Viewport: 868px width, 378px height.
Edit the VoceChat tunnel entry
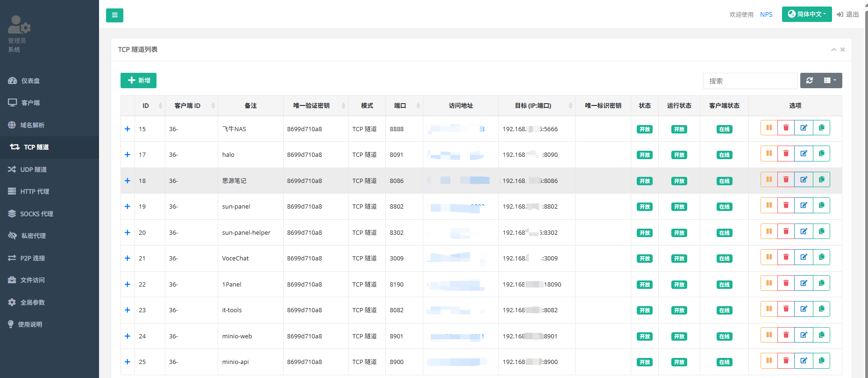tap(804, 257)
